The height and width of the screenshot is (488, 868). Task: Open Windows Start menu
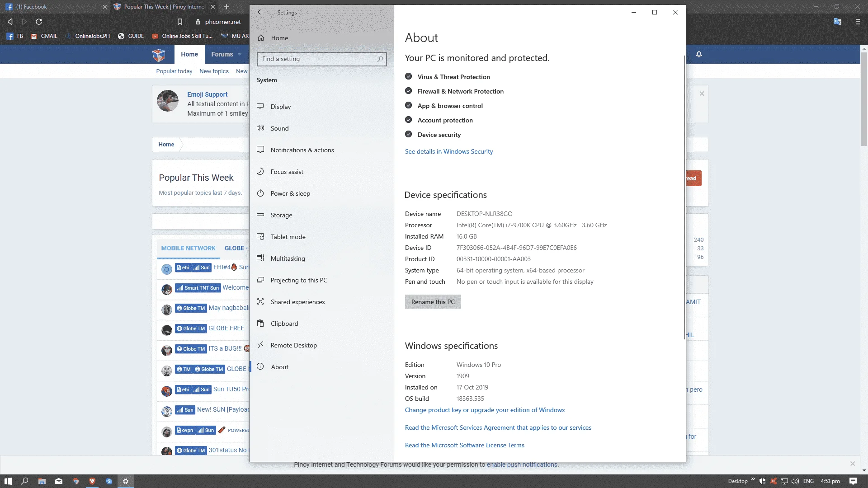(x=8, y=481)
